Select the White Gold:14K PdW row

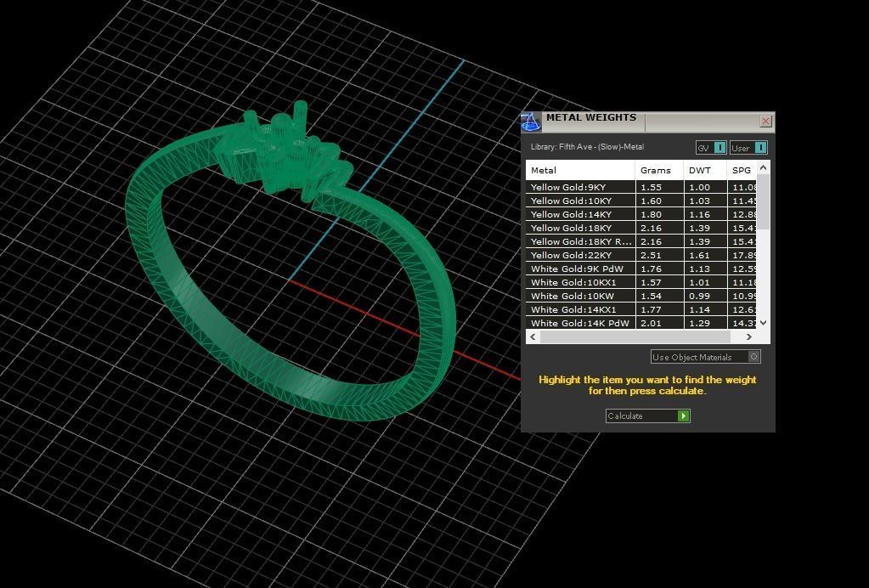[x=640, y=323]
